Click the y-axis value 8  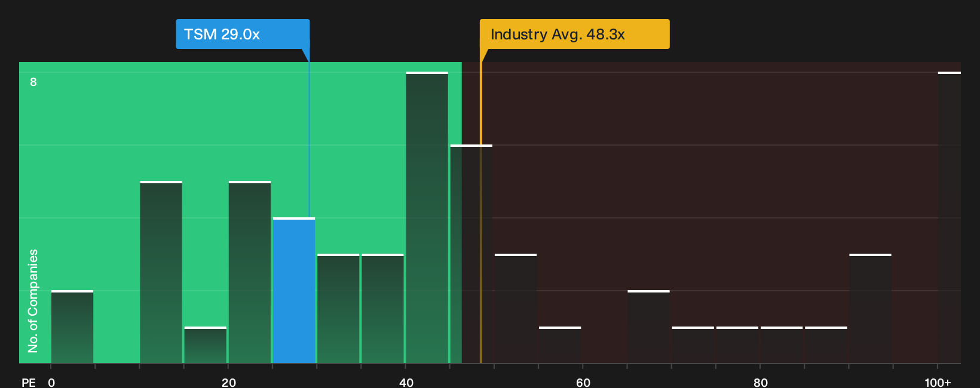point(33,82)
